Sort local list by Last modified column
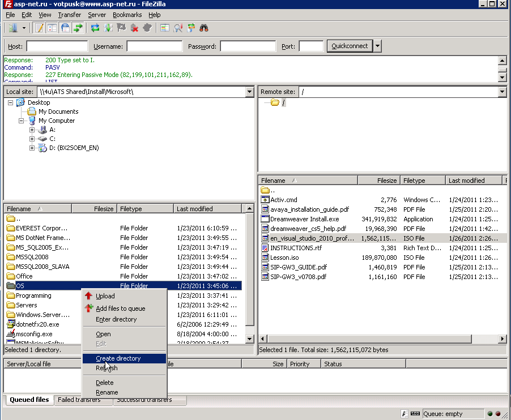 [x=207, y=209]
